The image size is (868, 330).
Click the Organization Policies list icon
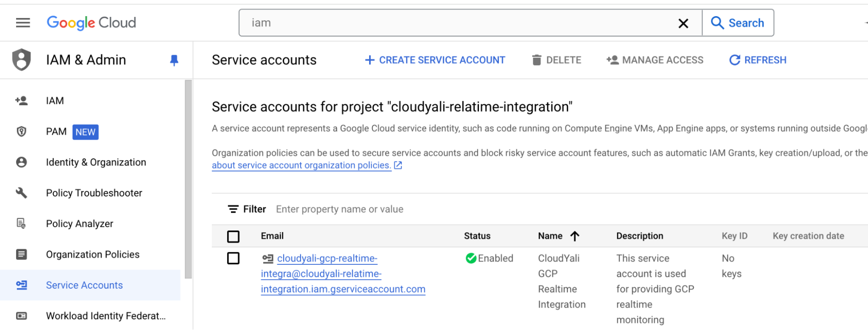21,254
